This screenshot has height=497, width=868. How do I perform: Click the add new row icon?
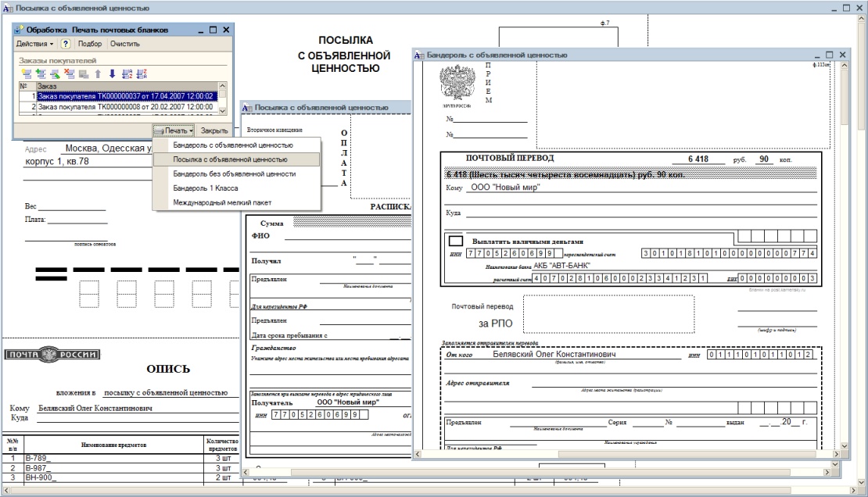pos(26,73)
